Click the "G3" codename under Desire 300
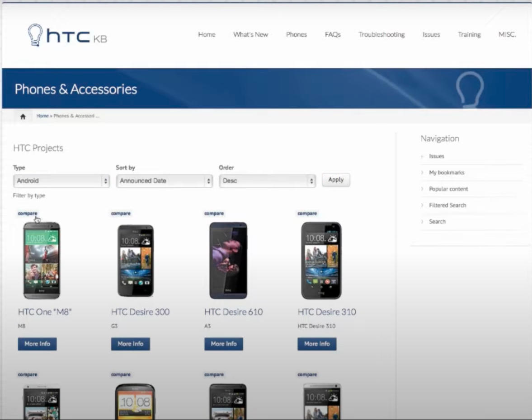 click(x=114, y=326)
